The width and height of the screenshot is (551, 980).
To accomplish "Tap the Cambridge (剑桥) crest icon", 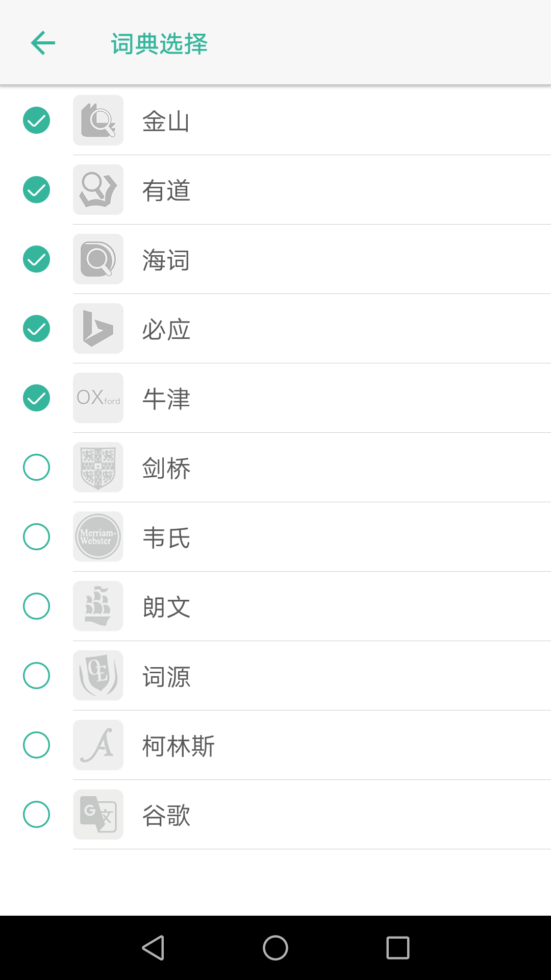I will tap(98, 468).
